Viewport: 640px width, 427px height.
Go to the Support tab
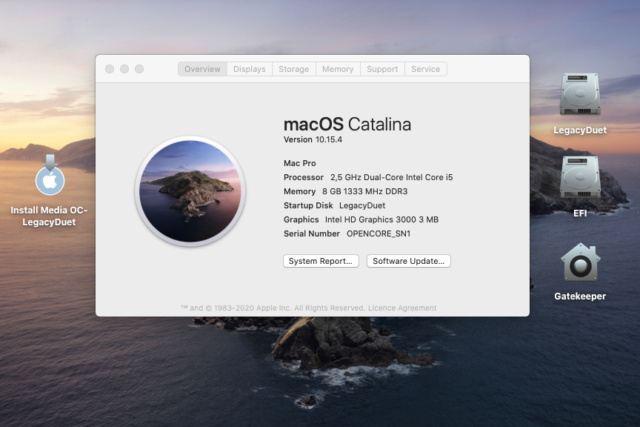[x=382, y=69]
